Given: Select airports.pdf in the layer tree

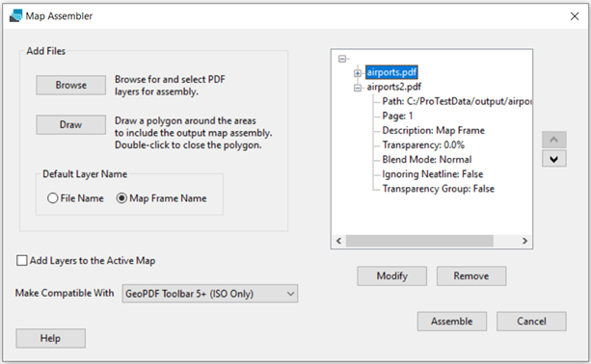Looking at the screenshot, I should 391,72.
